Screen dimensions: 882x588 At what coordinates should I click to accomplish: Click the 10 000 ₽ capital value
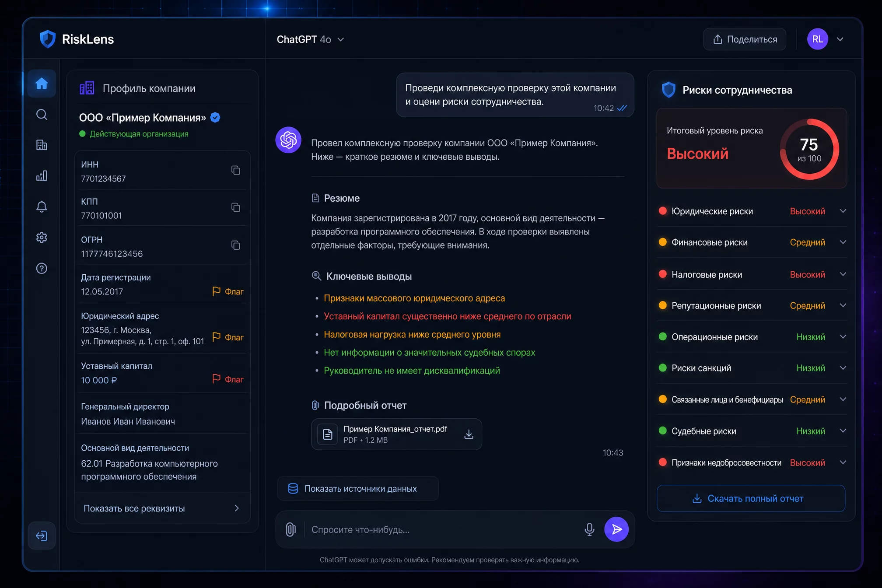99,380
